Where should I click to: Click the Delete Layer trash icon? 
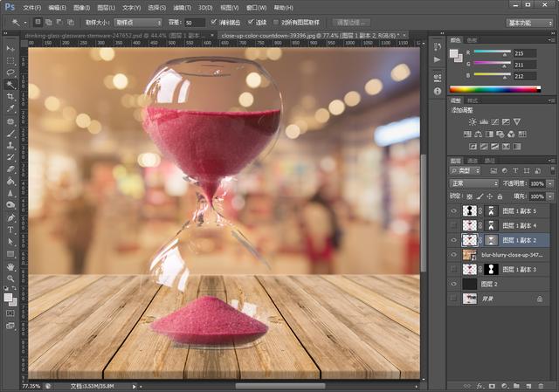click(541, 386)
